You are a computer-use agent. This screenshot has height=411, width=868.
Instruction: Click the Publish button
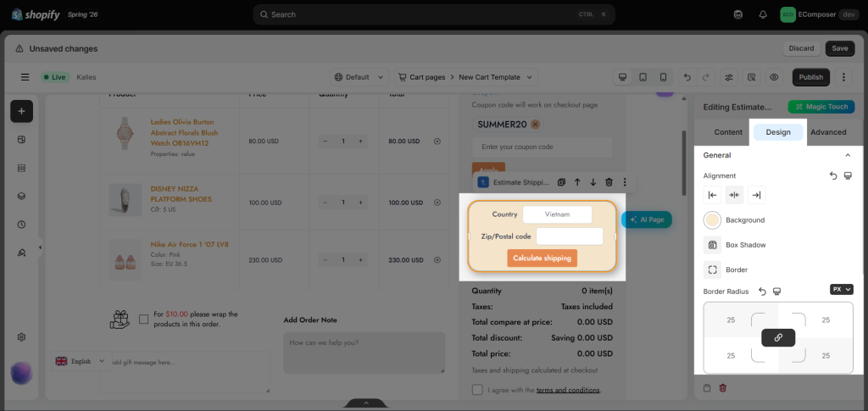811,77
